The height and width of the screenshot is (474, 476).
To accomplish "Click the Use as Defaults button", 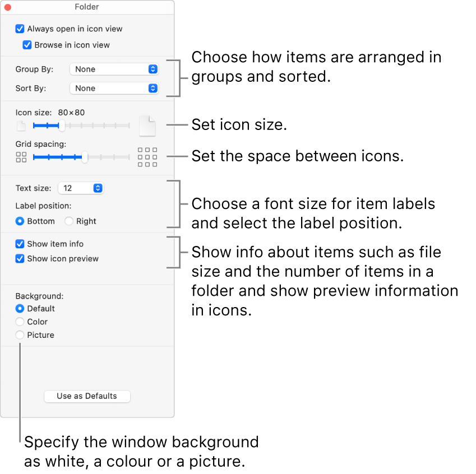I will click(87, 396).
